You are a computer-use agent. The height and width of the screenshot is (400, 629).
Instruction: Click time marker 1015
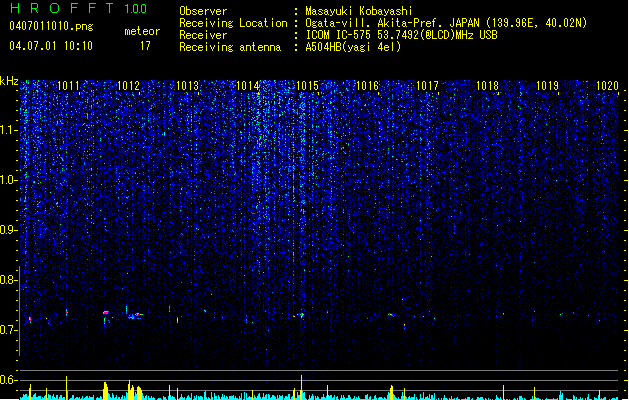tap(307, 86)
